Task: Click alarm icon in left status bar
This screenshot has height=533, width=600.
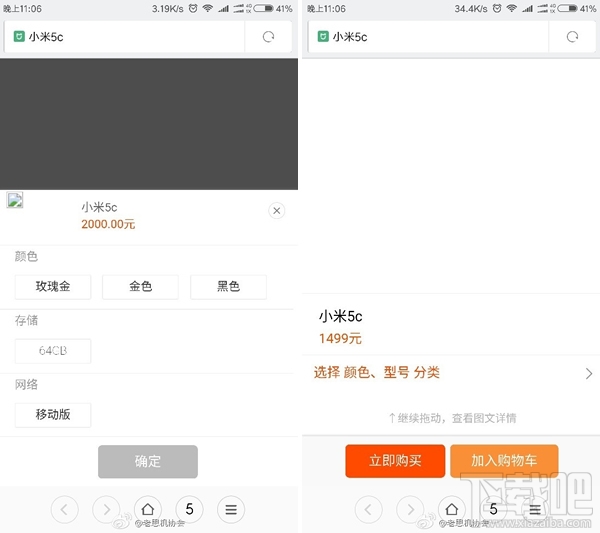Action: [x=193, y=8]
